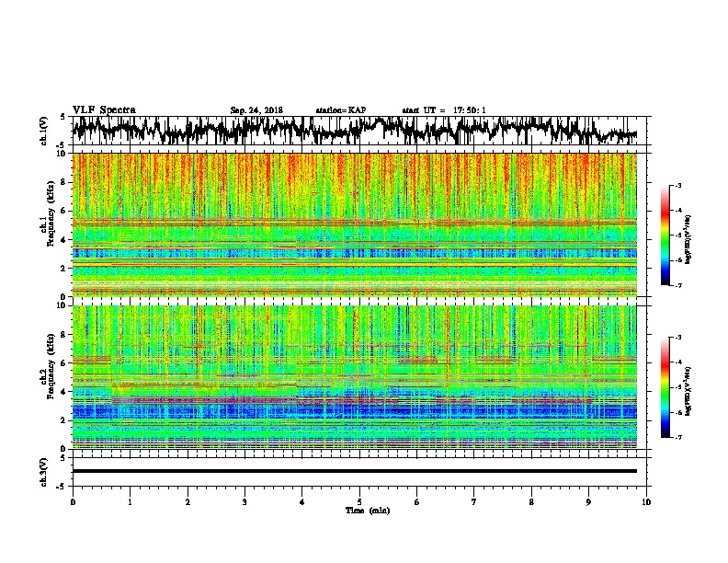The image size is (728, 563).
Task: Click the "8" kHz tick of ch.1 spectrogram
Action: point(64,182)
